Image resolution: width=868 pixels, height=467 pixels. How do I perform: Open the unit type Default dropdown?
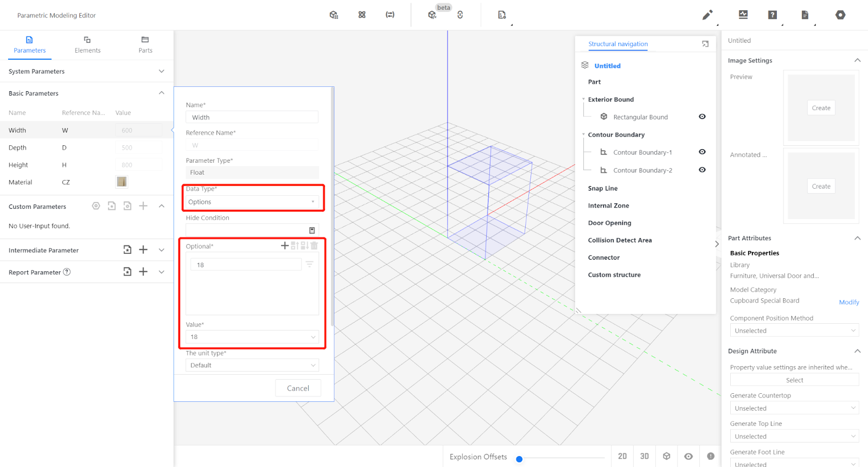point(252,365)
